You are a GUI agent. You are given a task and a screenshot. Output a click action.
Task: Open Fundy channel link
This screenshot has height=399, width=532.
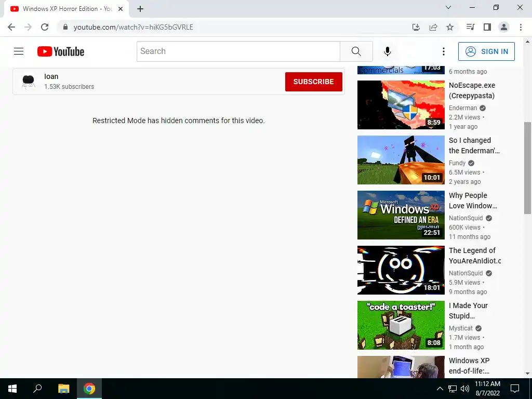pyautogui.click(x=457, y=163)
